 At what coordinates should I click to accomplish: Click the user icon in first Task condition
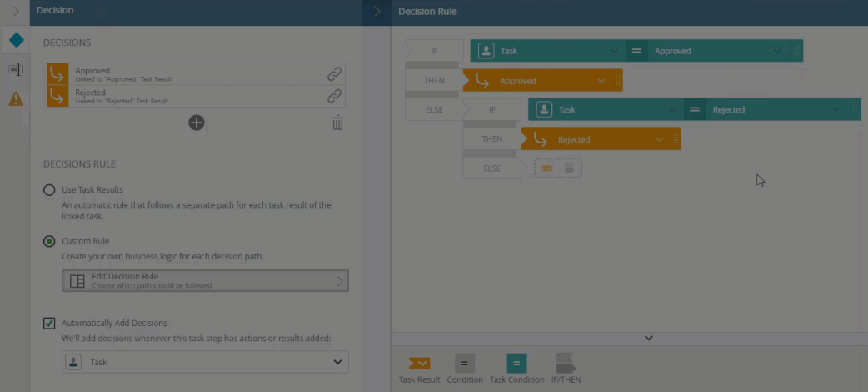[486, 51]
